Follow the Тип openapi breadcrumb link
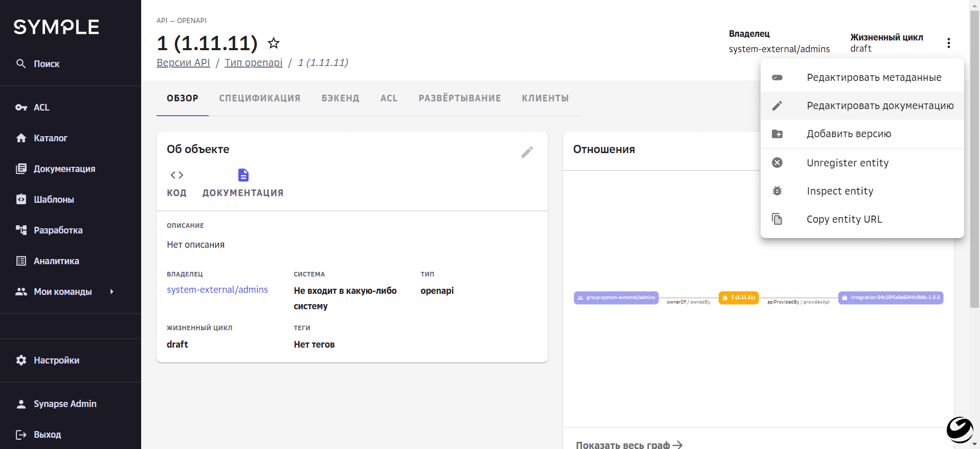 254,62
